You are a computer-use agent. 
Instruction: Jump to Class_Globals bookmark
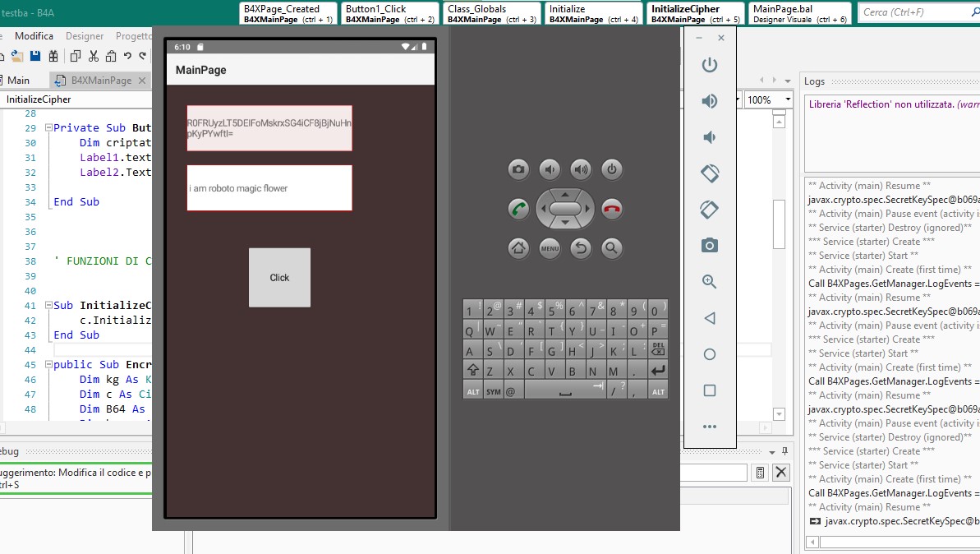pyautogui.click(x=492, y=13)
